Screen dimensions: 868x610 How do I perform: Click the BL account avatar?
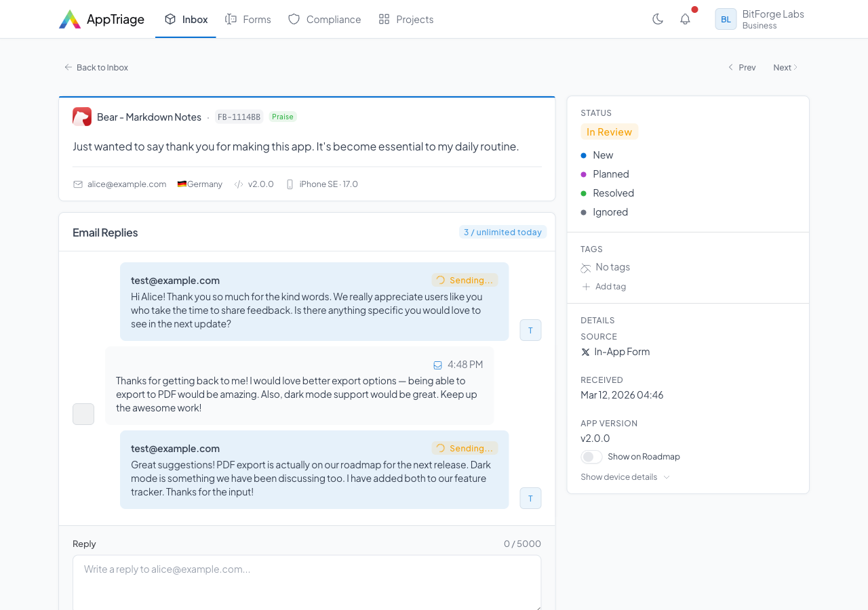click(x=726, y=19)
